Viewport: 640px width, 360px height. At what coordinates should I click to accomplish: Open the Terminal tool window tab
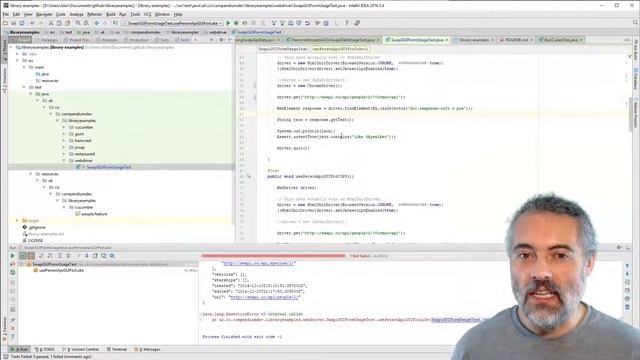point(117,349)
